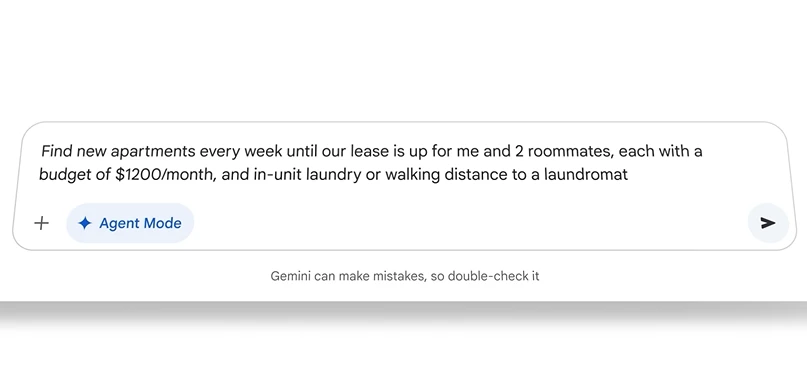
Task: Click the word 'Find' in the prompt
Action: [57, 151]
